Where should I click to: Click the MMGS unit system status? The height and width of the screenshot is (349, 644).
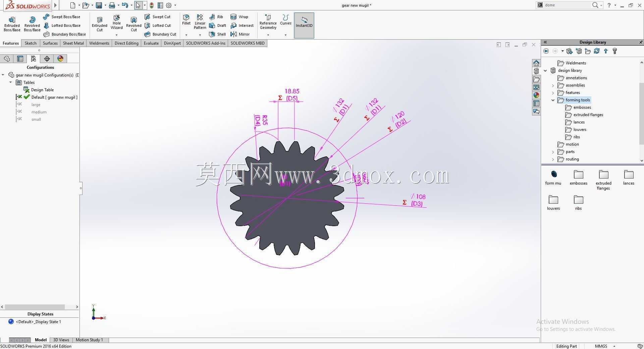601,346
